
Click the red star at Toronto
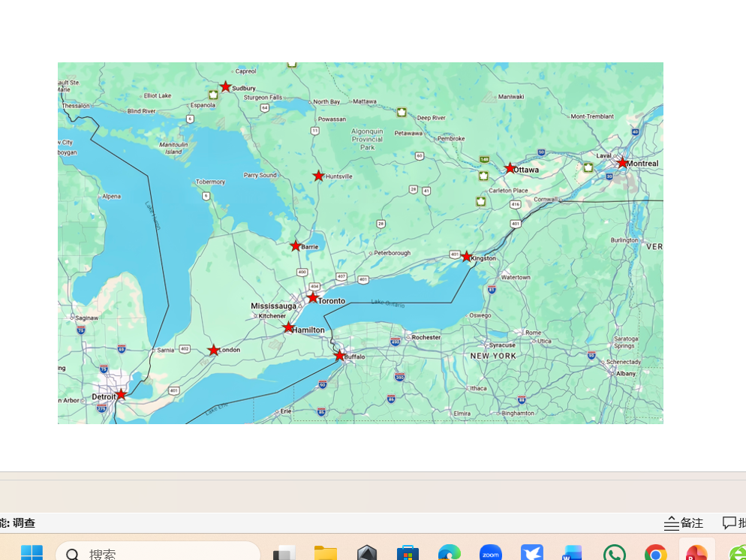coord(313,297)
